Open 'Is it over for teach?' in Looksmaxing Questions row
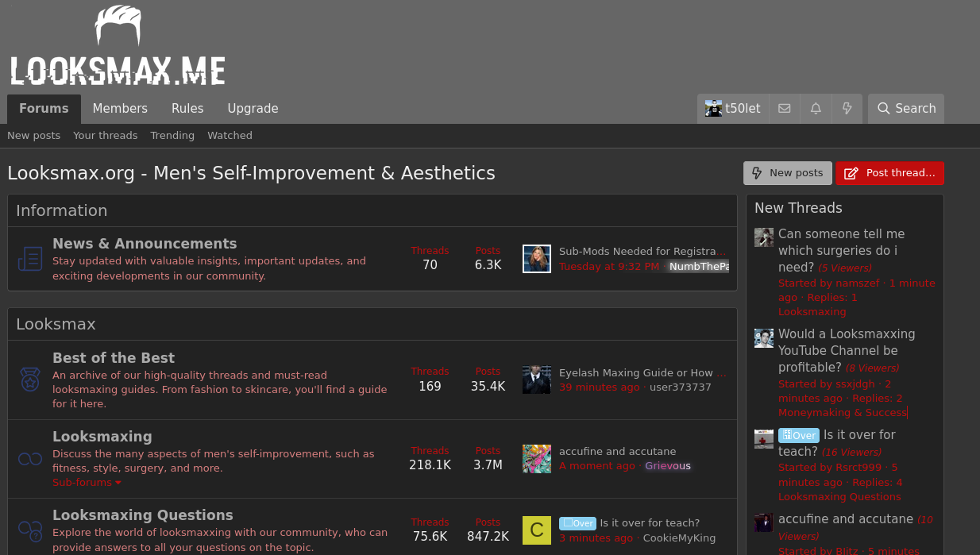The height and width of the screenshot is (555, 980). click(x=650, y=523)
